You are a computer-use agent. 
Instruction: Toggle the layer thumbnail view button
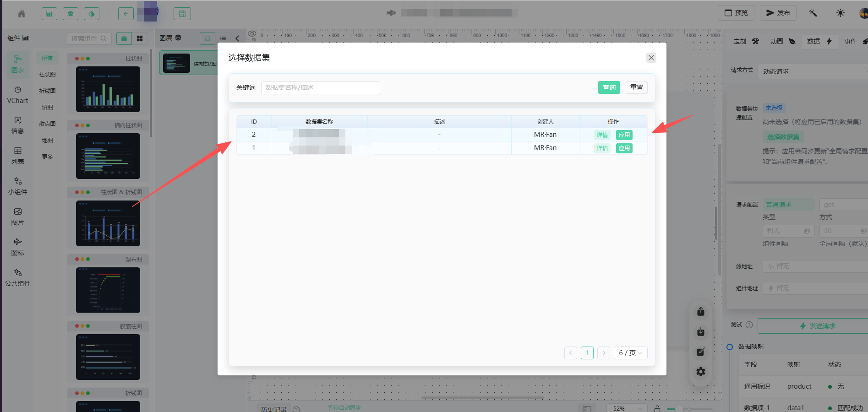[207, 38]
